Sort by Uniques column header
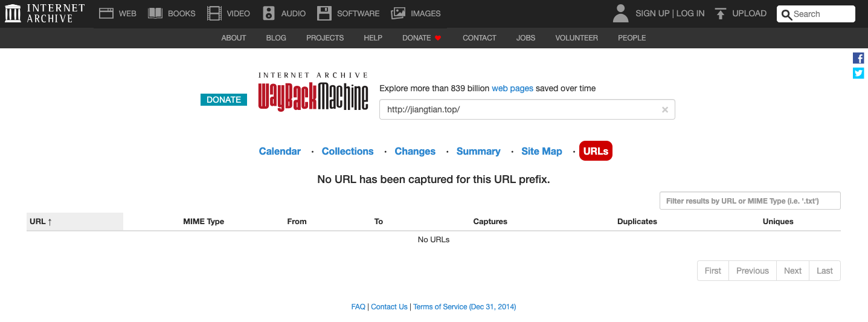Image resolution: width=868 pixels, height=322 pixels. 778,222
